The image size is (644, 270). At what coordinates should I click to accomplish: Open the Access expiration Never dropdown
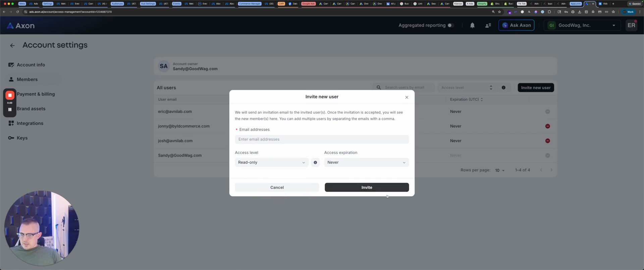tap(366, 163)
